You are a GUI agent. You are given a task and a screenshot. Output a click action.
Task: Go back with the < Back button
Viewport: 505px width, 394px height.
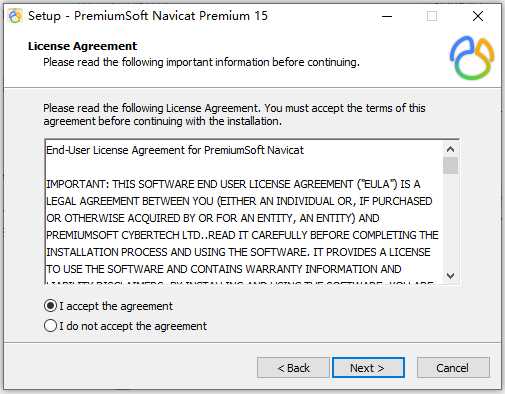point(293,368)
